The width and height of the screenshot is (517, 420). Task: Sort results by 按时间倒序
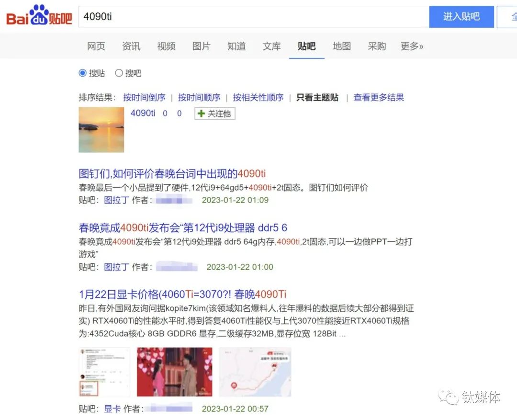click(144, 97)
